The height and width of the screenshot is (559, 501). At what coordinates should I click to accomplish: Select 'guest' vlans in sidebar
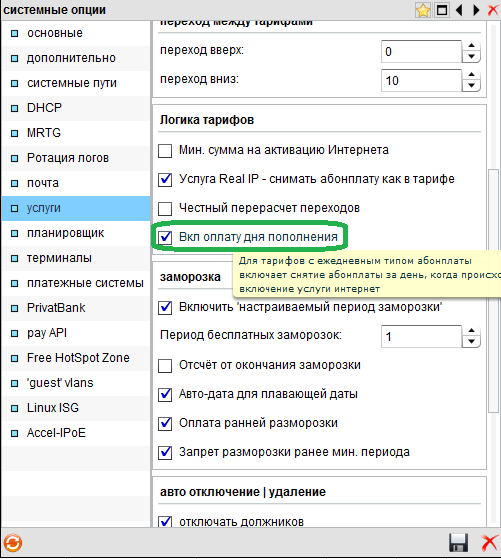[x=76, y=383]
